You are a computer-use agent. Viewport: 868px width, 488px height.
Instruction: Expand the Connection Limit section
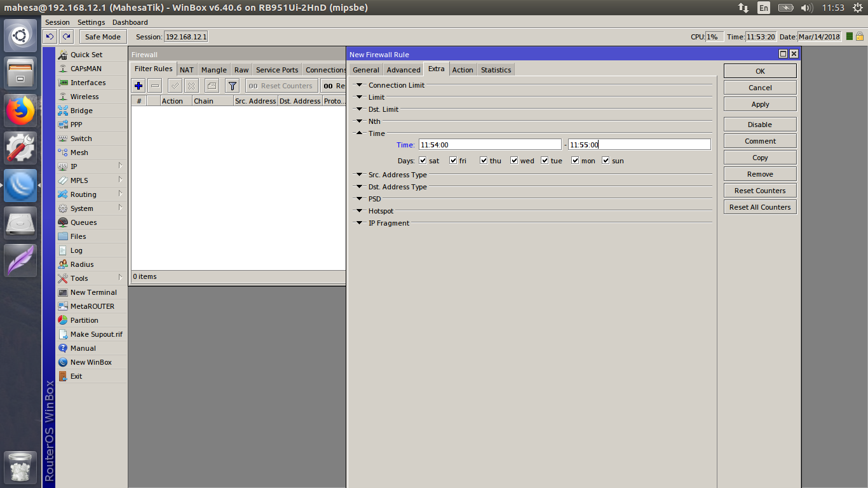click(x=359, y=85)
